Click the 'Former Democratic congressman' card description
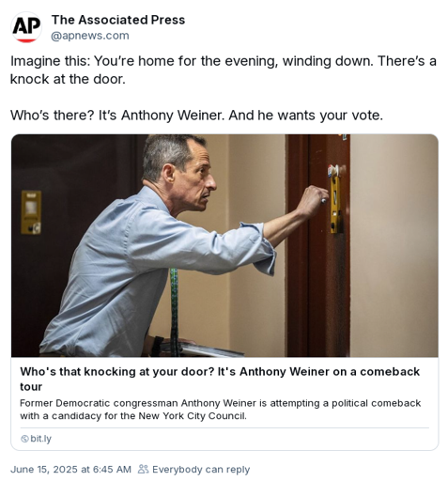Screen dimensions: 448x481 pos(221,410)
